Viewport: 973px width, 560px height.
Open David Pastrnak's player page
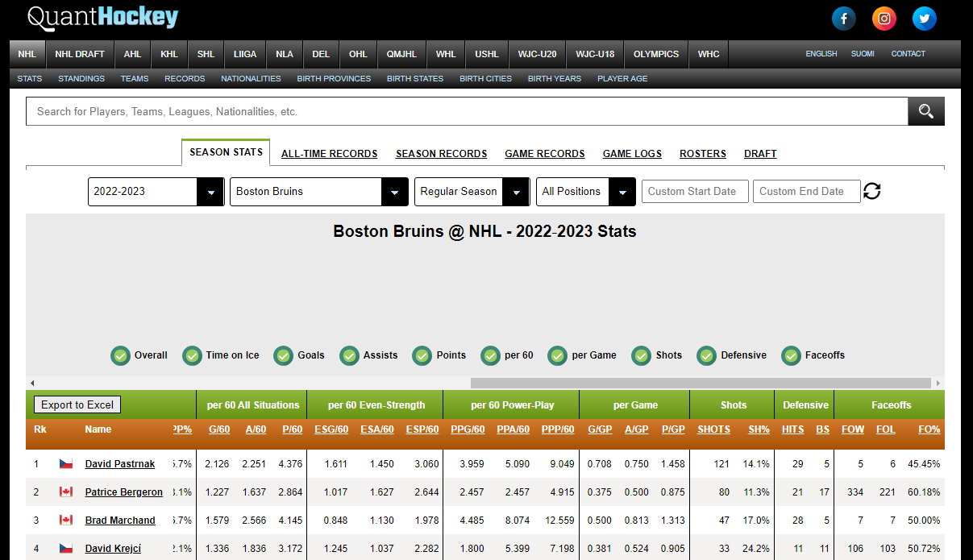click(120, 464)
